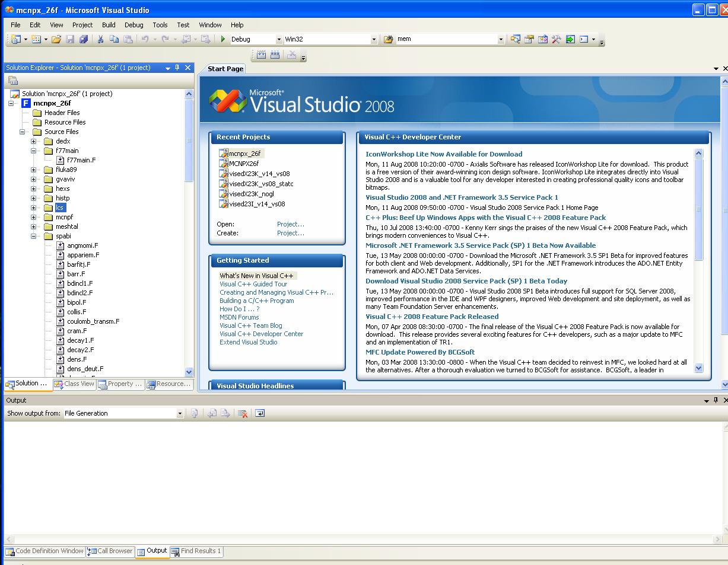Select barfitj.F in Solution Explorer
The width and height of the screenshot is (728, 565).
tap(78, 264)
